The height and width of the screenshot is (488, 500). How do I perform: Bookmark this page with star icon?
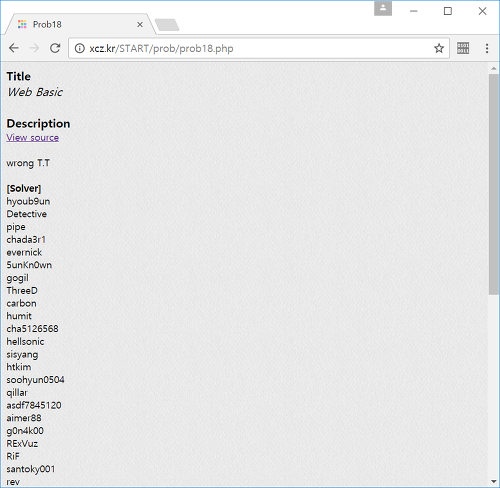[439, 48]
